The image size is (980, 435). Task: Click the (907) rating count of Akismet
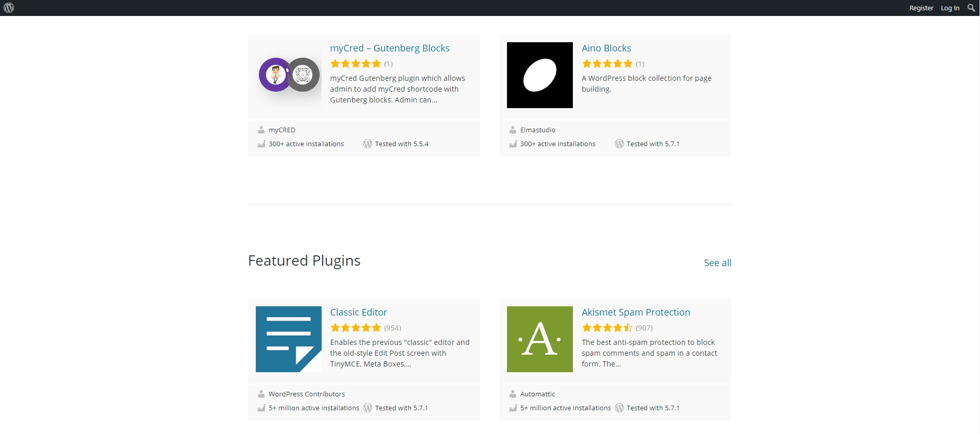coord(644,328)
